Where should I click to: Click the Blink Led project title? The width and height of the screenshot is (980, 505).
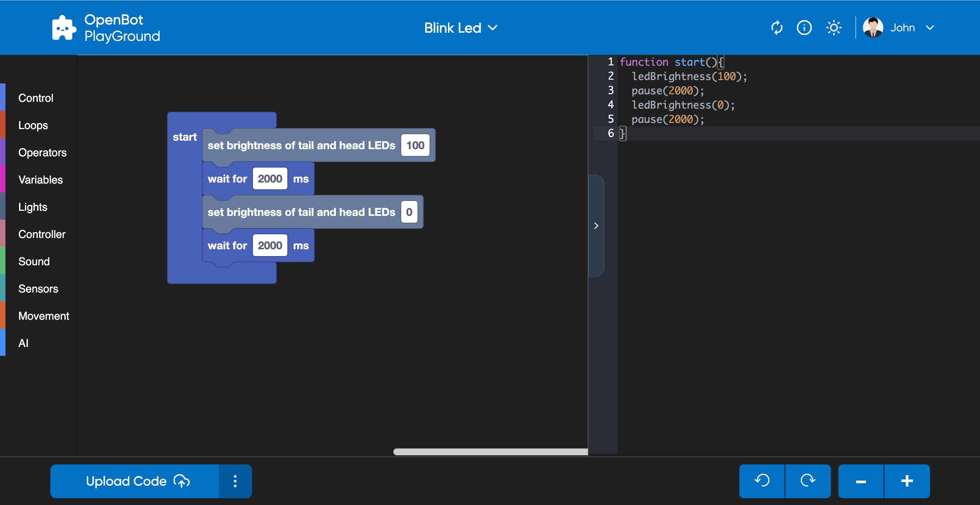(x=452, y=28)
